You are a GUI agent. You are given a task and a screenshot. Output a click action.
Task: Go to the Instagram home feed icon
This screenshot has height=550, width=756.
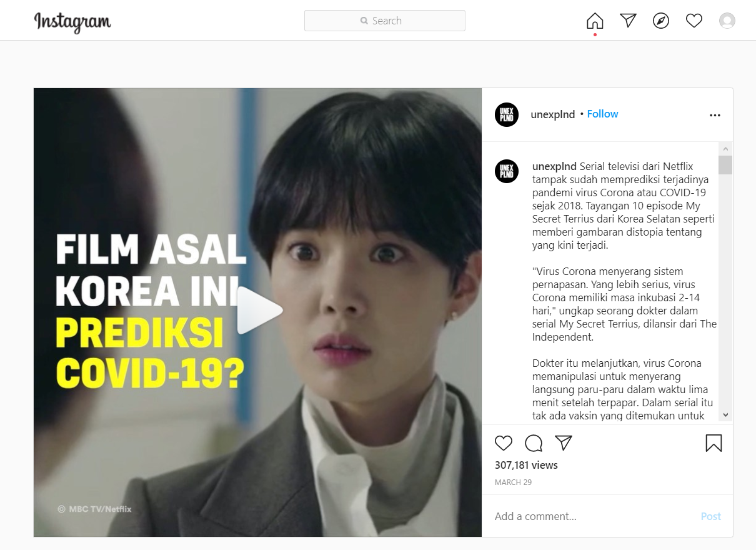(595, 21)
